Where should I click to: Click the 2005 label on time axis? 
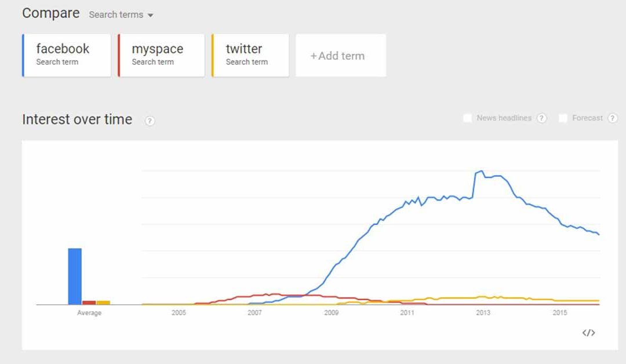[x=179, y=312]
